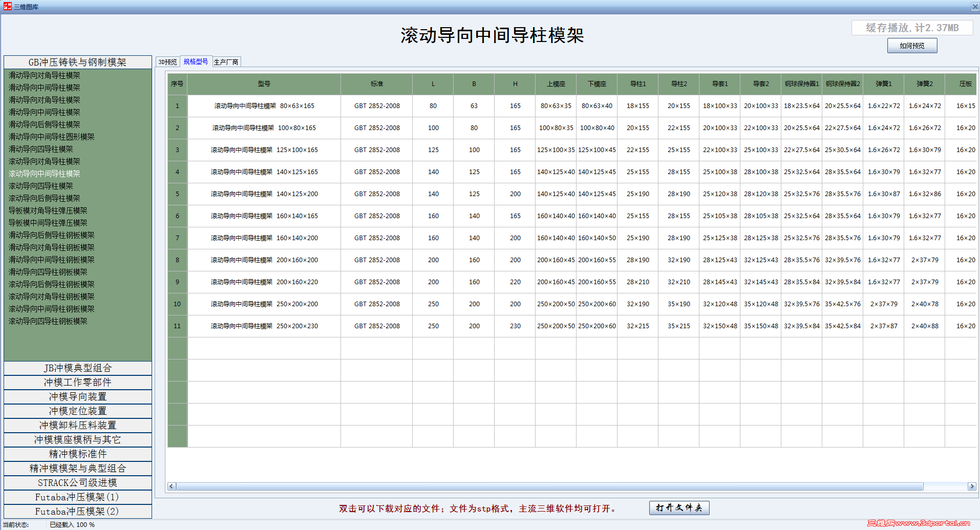Click the 型号 column header
The height and width of the screenshot is (530, 980).
264,84
